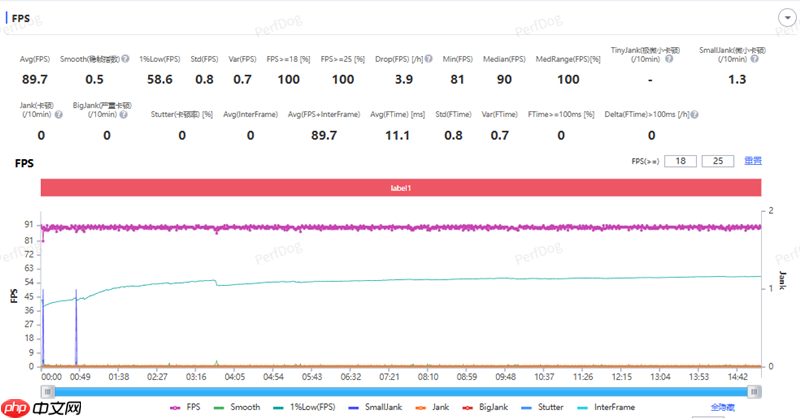Click the FPS threshold field showing 18
800x418 pixels.
681,160
